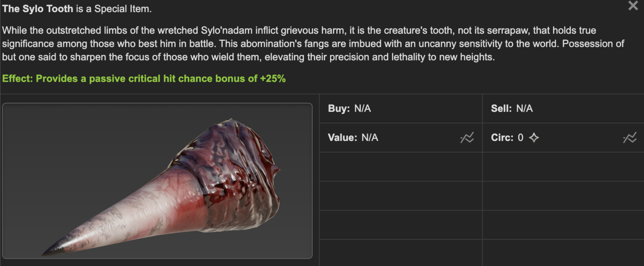Screen dimensions: 644x266
Task: Click the N/A price next to Sell
Action: point(525,108)
